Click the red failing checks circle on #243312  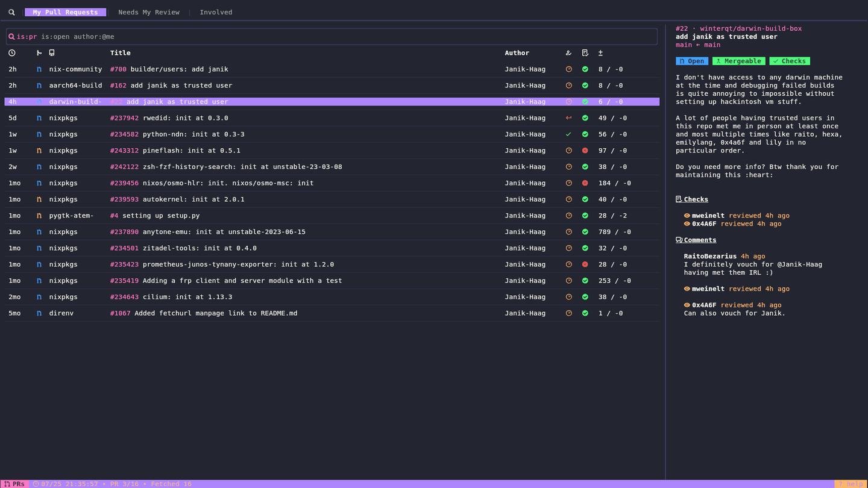tap(584, 150)
